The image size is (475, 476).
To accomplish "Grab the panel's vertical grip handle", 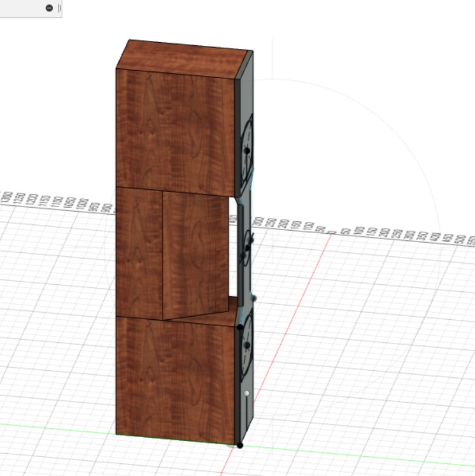I will (x=59, y=8).
